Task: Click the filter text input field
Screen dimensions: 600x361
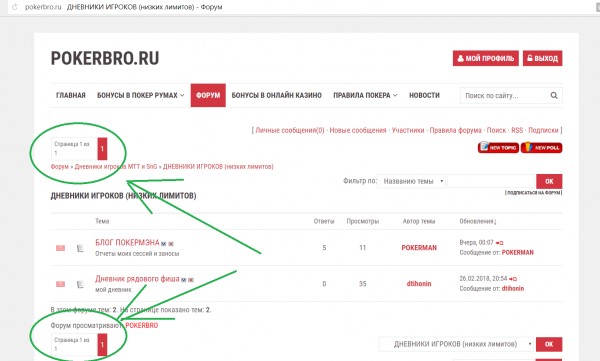Action: coord(491,181)
